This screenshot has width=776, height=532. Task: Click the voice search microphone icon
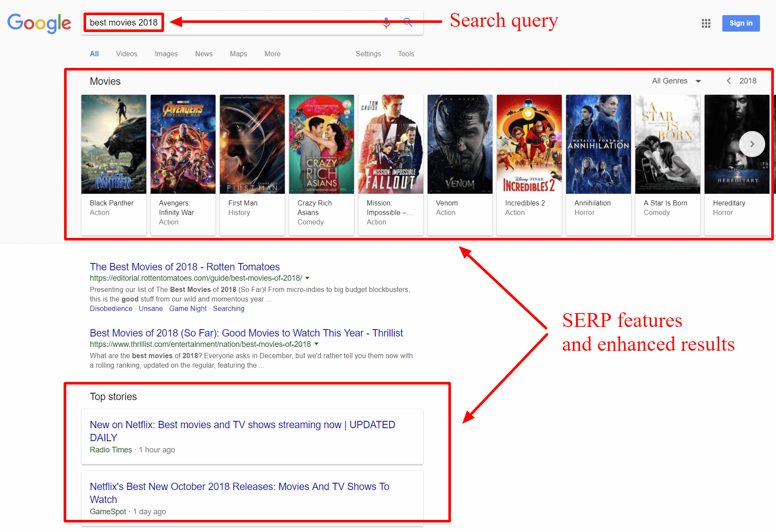coord(386,22)
